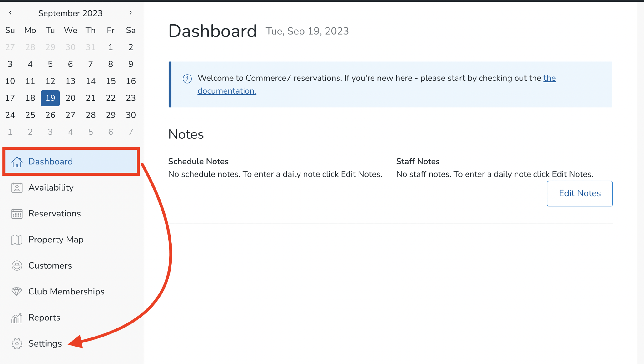The height and width of the screenshot is (364, 644).
Task: Advance calendar to next month
Action: (131, 13)
